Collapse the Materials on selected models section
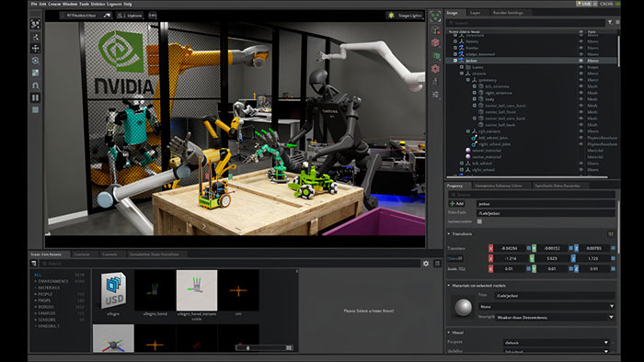The image size is (644, 362). click(x=449, y=286)
